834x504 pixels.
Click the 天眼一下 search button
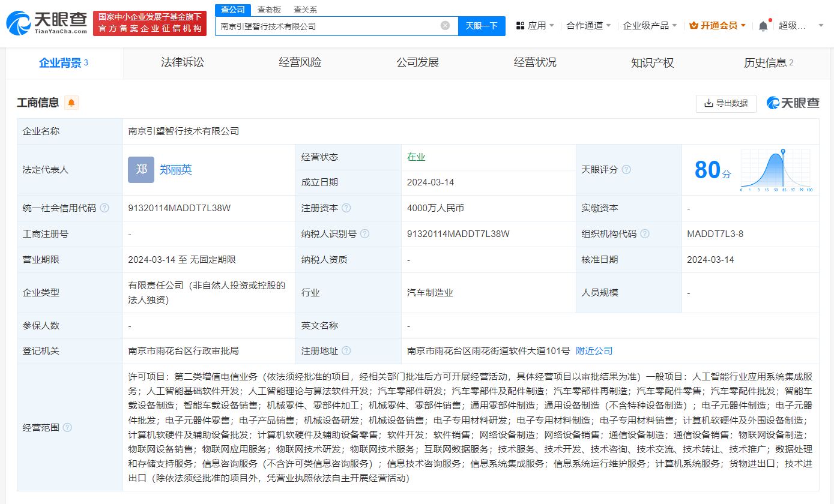point(482,26)
